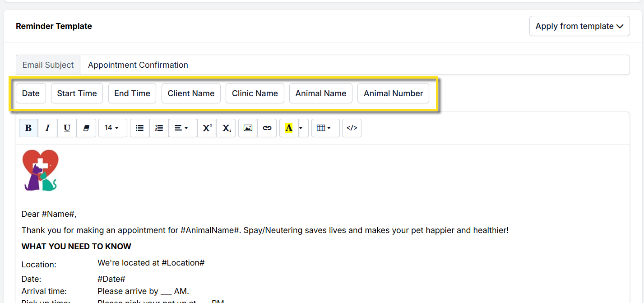Apply underline formatting
Screen dimensions: 644x303
[67, 128]
